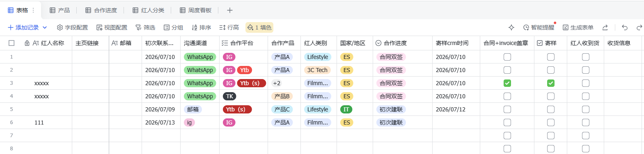
Task: Switch to the 红人分类 tab
Action: click(148, 10)
